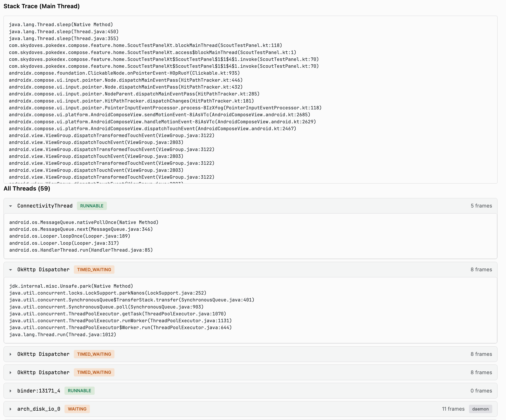506x420 pixels.
Task: Click the SynchronousQueue.poll line
Action: click(x=106, y=307)
